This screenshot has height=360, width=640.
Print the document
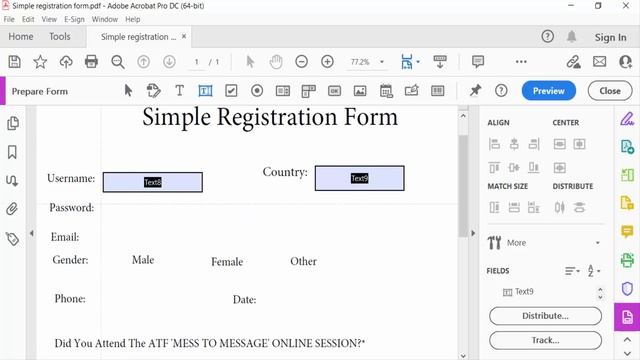coord(91,62)
